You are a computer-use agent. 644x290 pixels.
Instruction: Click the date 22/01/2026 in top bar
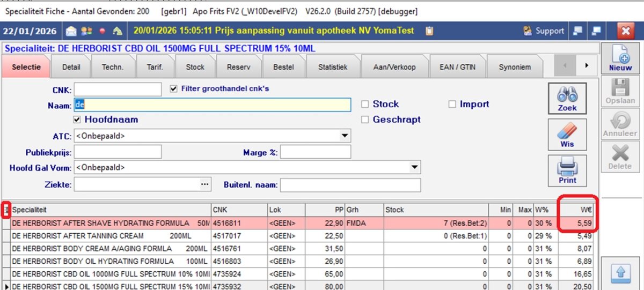31,31
